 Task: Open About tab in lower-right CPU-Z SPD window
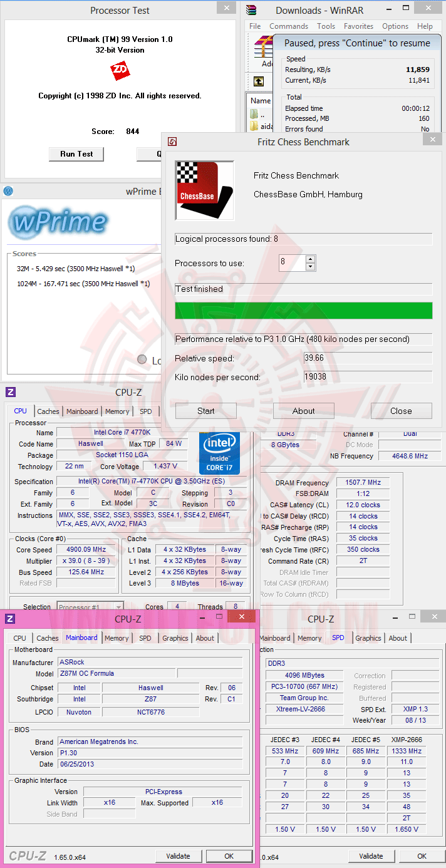point(398,638)
